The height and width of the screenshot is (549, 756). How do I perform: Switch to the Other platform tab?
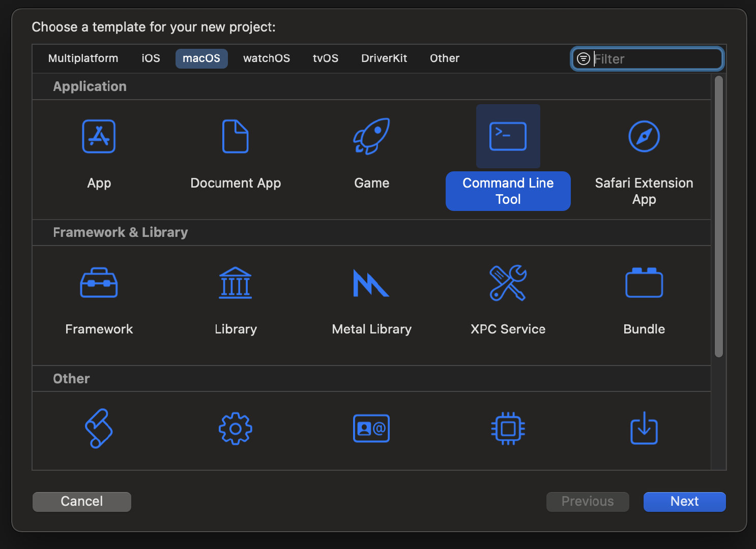(x=445, y=58)
